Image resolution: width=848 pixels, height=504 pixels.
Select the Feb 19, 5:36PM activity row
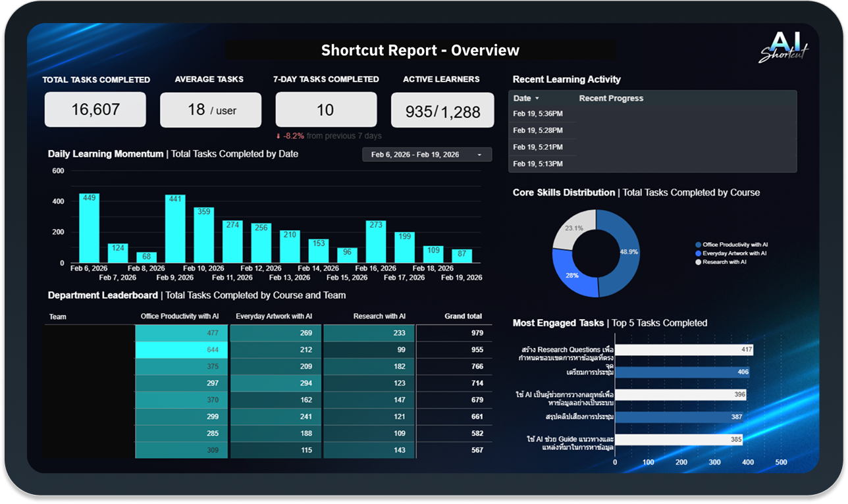click(x=652, y=114)
